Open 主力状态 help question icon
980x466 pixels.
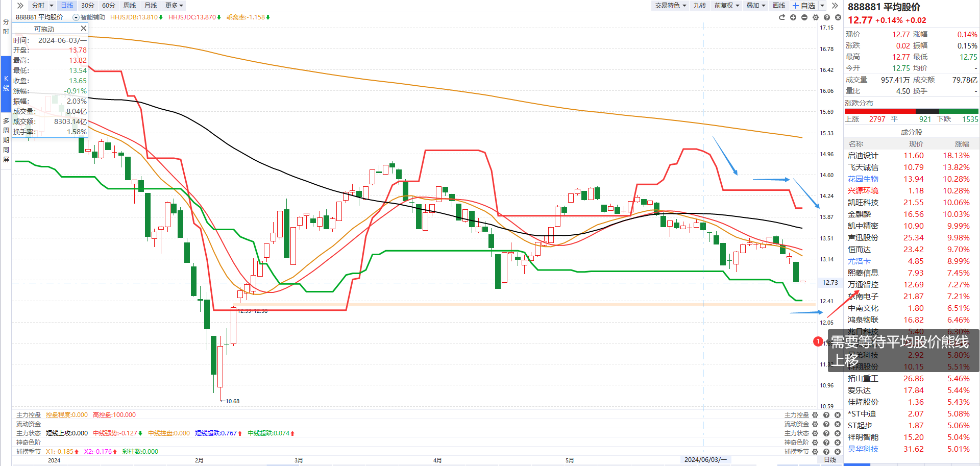point(826,433)
